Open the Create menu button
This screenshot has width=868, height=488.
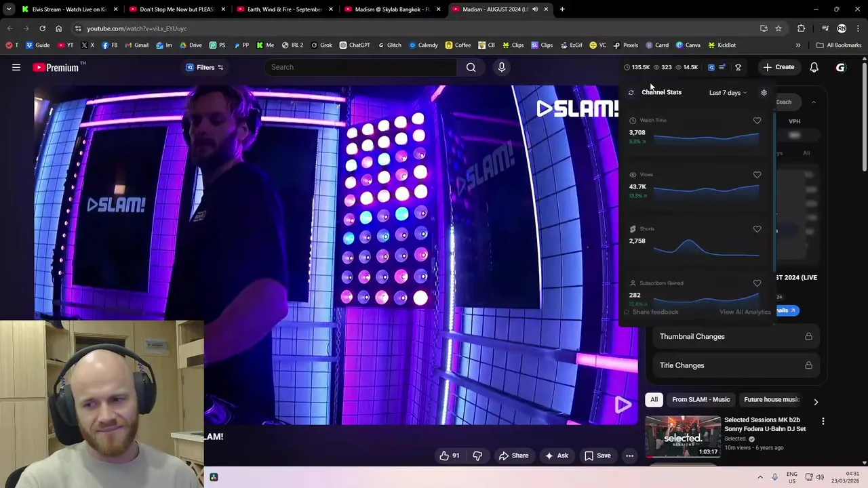pyautogui.click(x=778, y=67)
